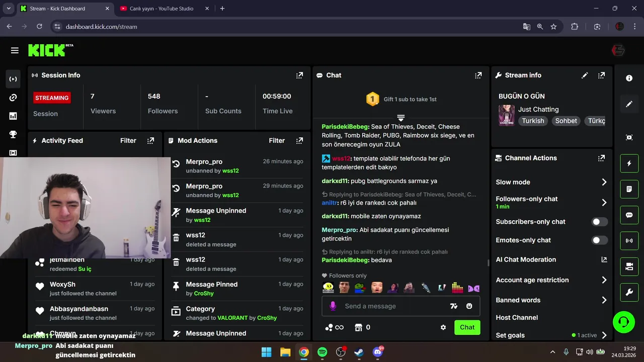Select the colorful equalizer bars emote

tap(457, 288)
